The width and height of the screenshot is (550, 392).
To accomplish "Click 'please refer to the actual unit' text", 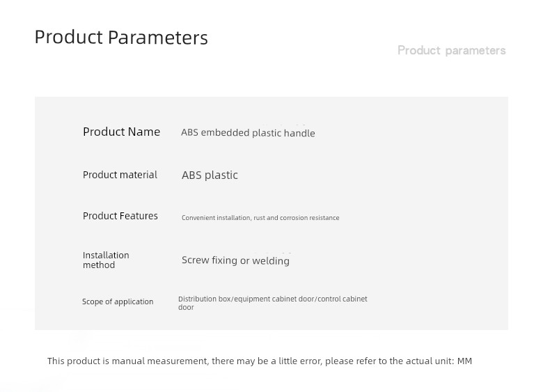I will coord(389,361).
